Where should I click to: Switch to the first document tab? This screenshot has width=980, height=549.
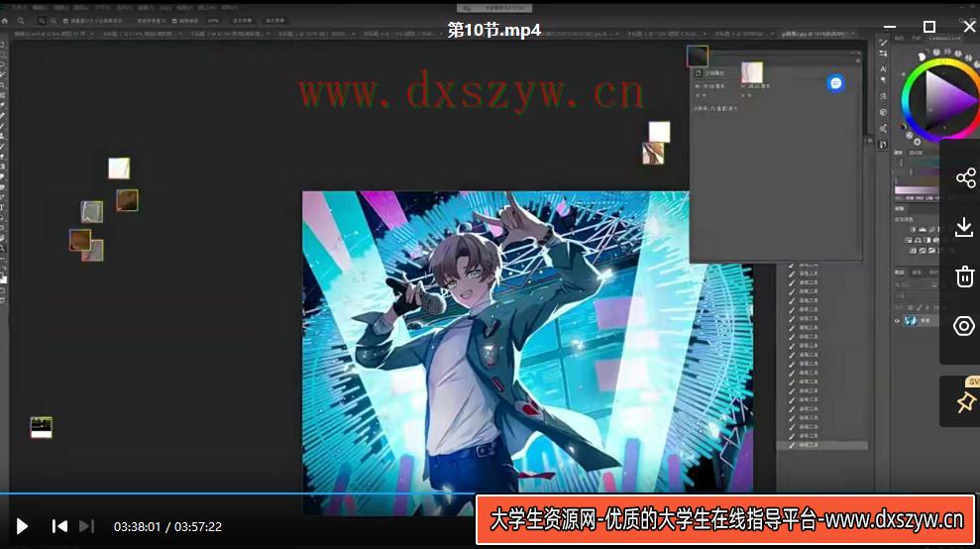(53, 34)
